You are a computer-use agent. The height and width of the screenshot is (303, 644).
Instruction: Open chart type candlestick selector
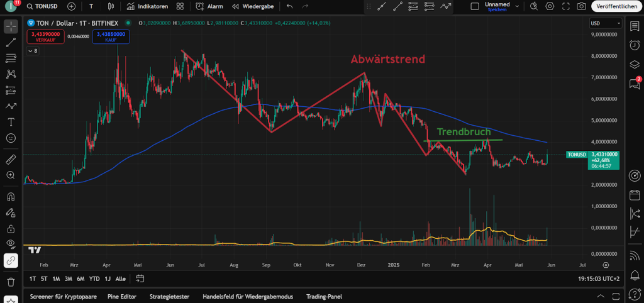(109, 6)
